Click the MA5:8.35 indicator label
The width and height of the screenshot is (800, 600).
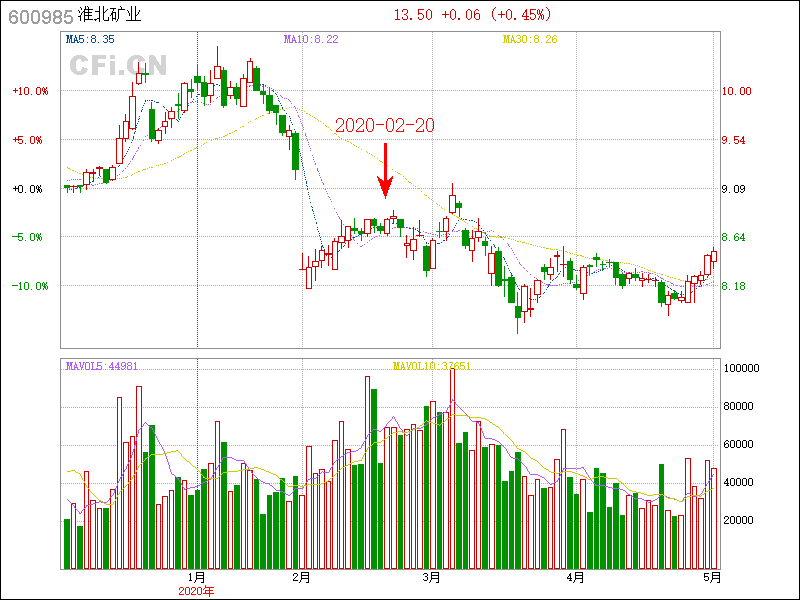(90, 39)
